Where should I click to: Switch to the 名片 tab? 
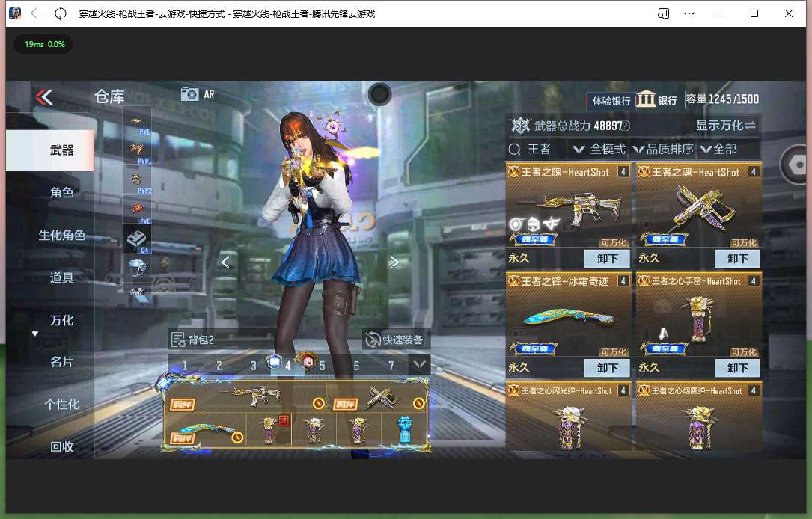[61, 362]
